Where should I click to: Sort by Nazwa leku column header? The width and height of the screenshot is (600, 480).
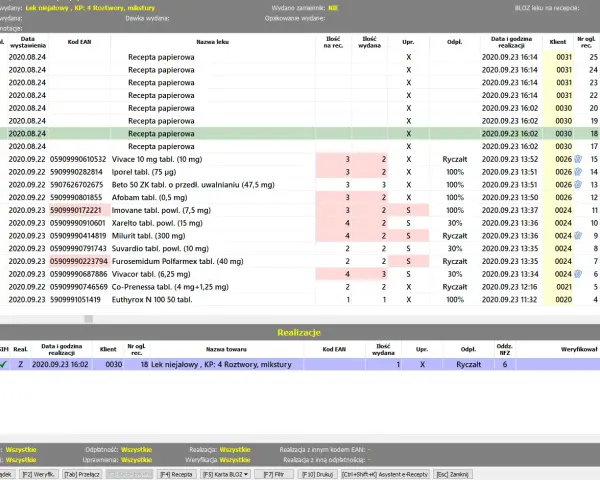[x=213, y=42]
